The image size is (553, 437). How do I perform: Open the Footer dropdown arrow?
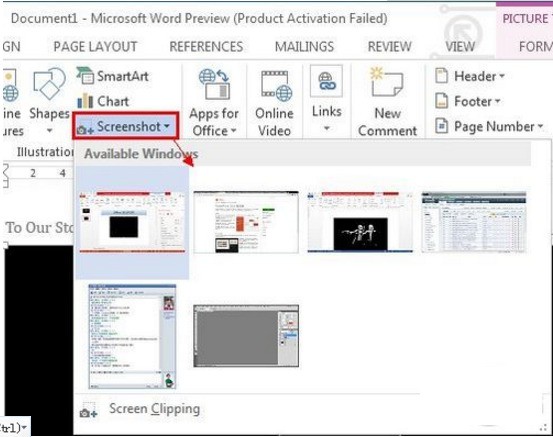point(497,101)
